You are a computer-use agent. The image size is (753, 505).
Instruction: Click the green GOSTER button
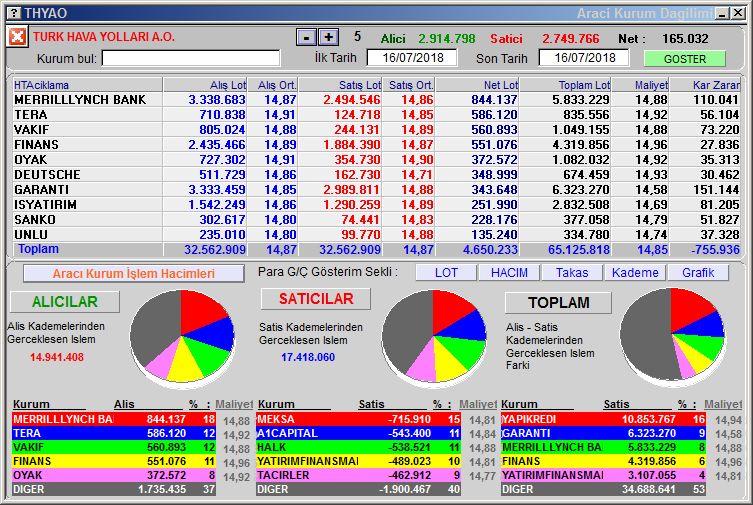point(684,59)
